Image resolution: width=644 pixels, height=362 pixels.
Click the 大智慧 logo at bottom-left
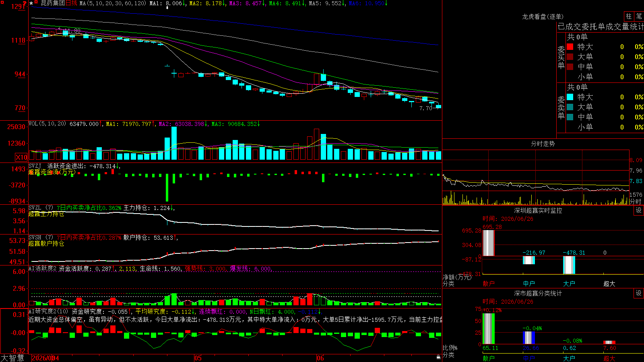[x=12, y=358]
